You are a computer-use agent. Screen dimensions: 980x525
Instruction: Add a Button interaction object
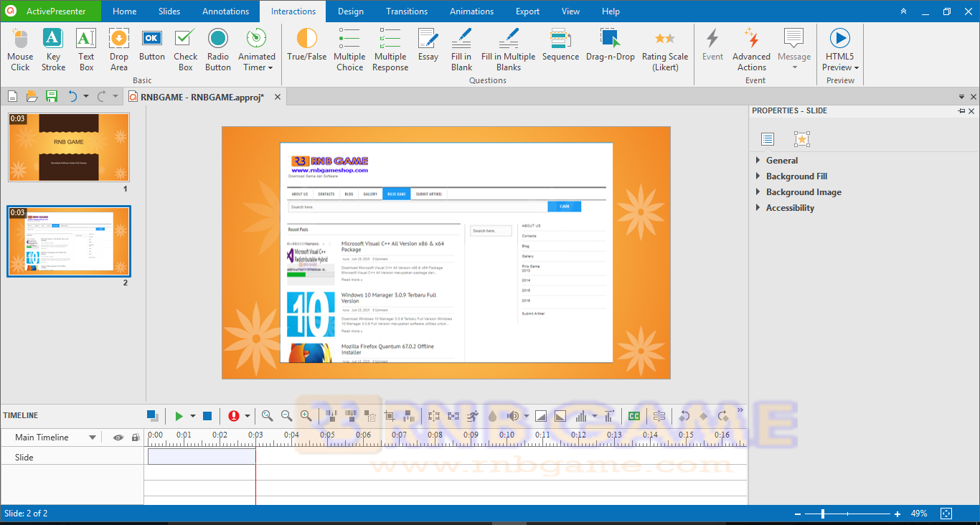coord(152,45)
